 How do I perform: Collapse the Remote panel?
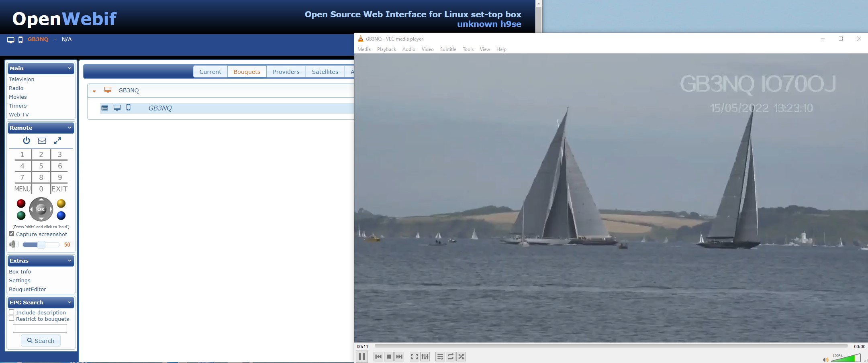(x=69, y=128)
